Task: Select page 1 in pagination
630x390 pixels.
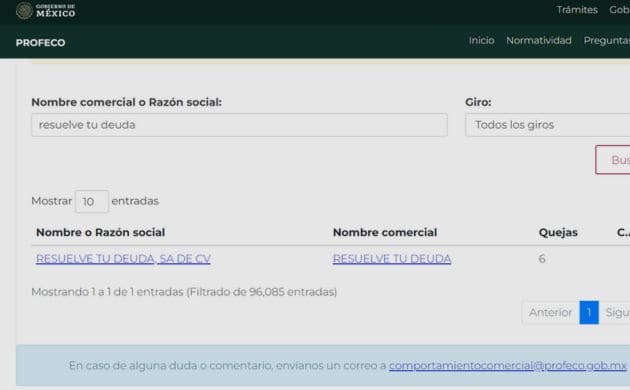Action: (589, 312)
